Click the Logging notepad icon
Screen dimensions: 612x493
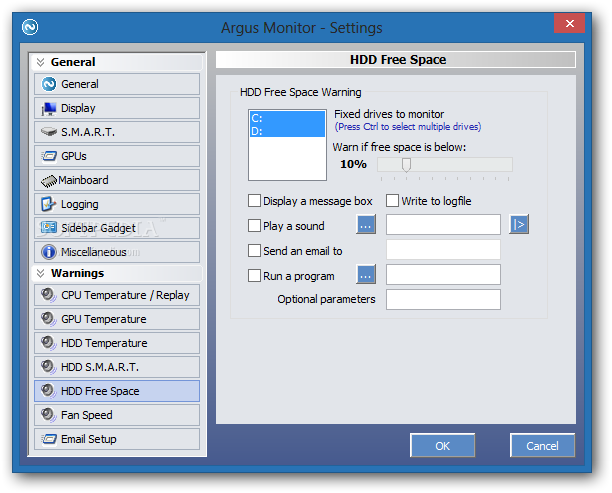point(48,204)
